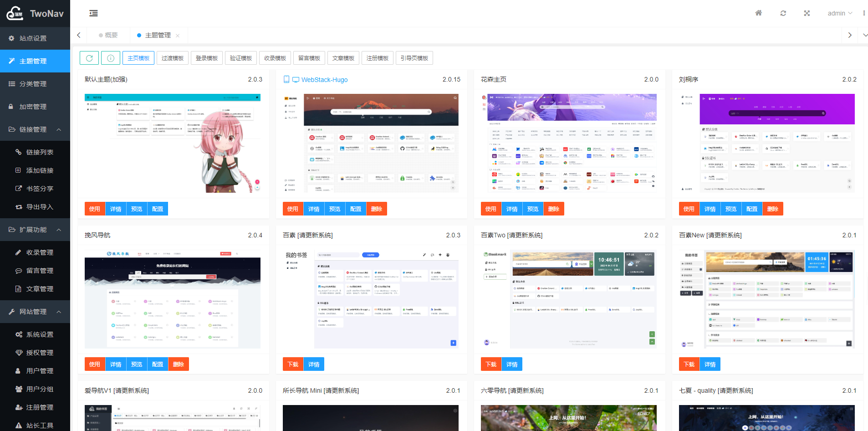Viewport: 868px width, 431px height.
Task: Click 详情 on 花森主页 card
Action: click(x=512, y=209)
